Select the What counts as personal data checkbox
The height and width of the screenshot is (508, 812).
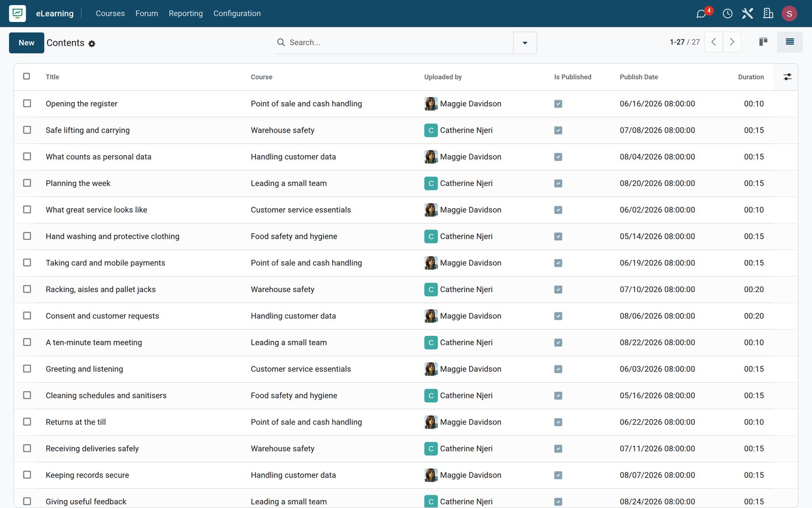[x=27, y=156]
